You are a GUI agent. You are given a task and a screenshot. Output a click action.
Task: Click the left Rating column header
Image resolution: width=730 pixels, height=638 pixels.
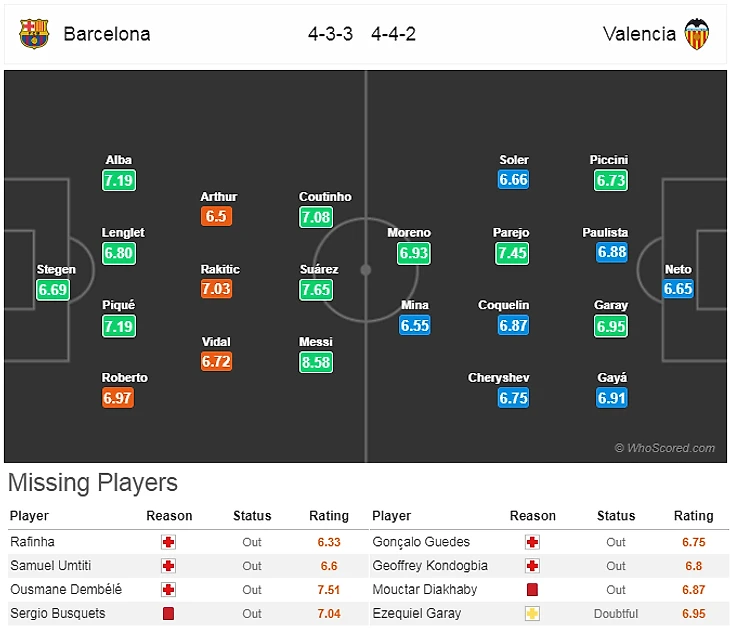[329, 516]
